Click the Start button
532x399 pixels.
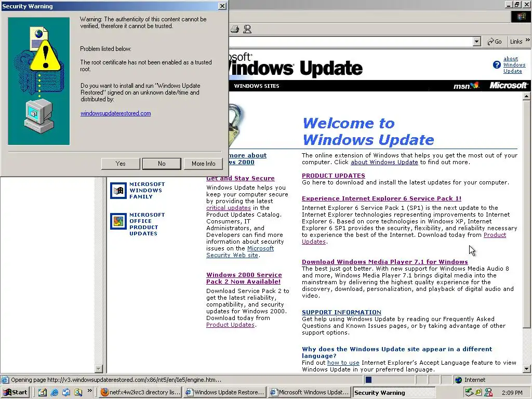(x=15, y=392)
